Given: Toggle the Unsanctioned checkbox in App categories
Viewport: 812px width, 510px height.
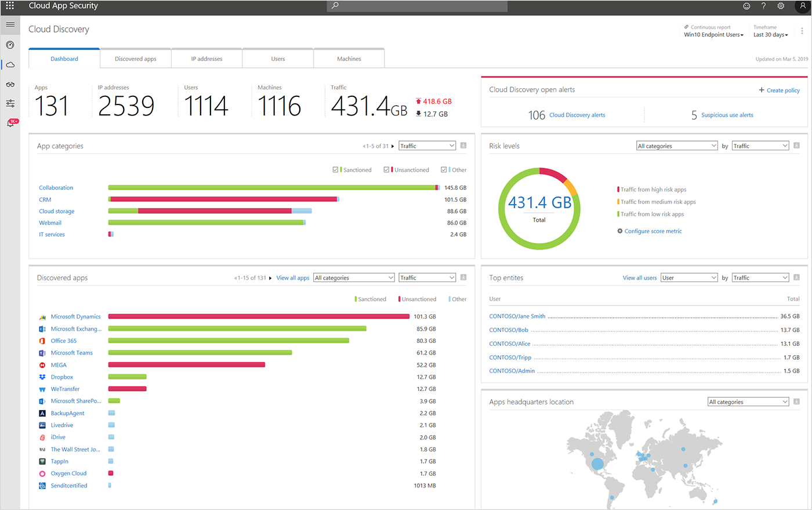Looking at the screenshot, I should 386,169.
